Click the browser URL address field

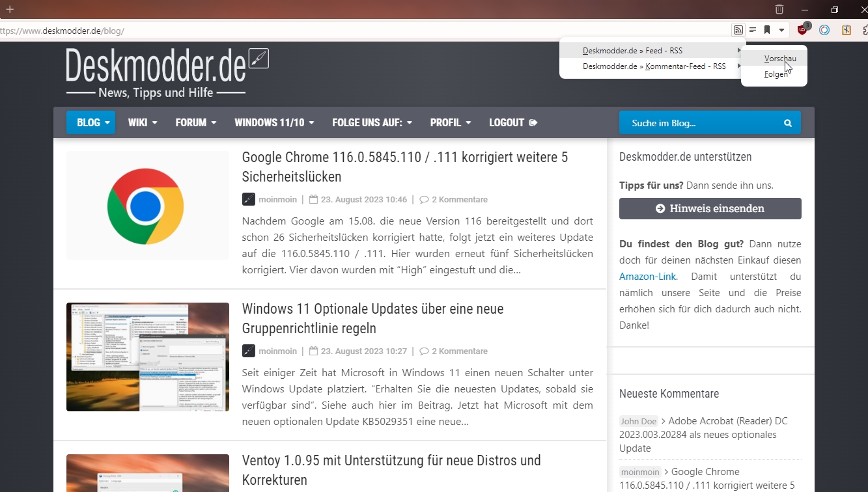365,30
